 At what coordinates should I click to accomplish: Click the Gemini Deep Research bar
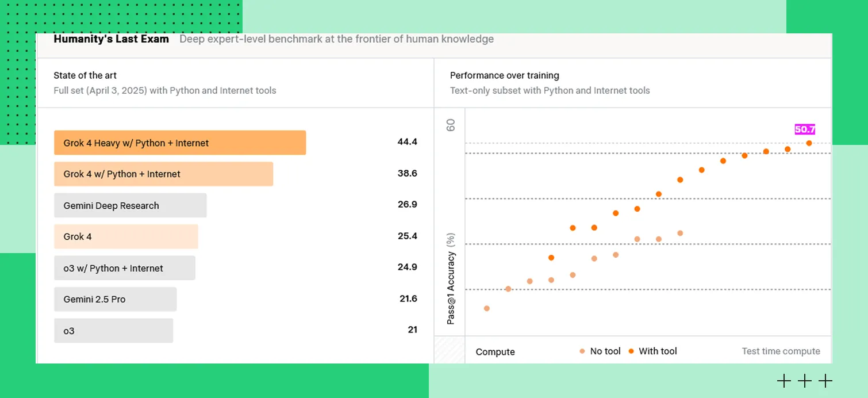click(x=130, y=205)
